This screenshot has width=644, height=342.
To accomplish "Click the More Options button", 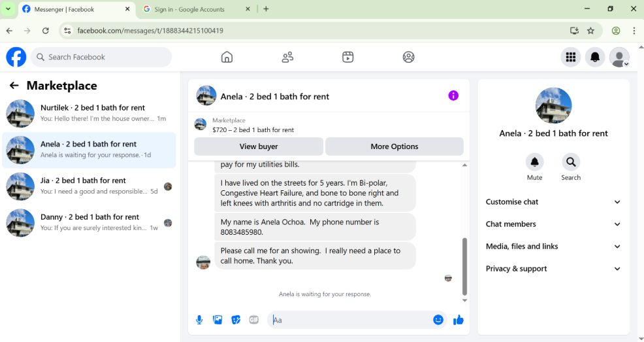I will (394, 146).
